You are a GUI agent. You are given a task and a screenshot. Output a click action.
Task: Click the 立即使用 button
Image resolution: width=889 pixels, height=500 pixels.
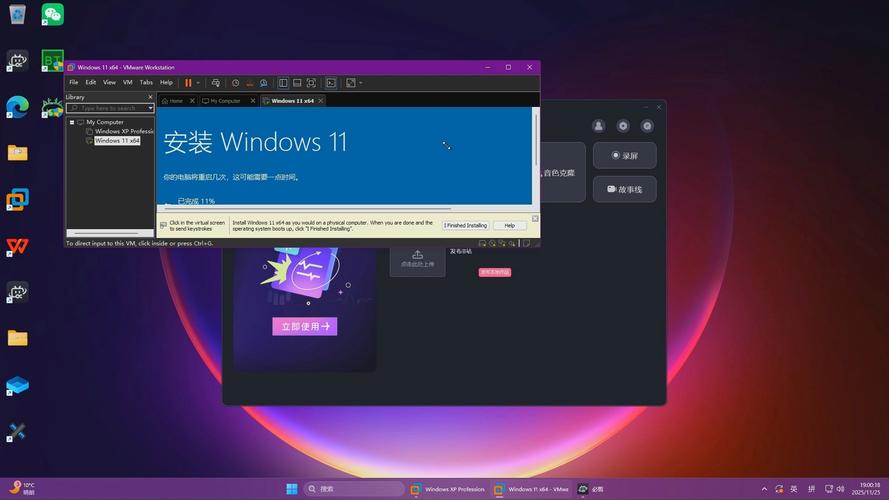tap(305, 327)
